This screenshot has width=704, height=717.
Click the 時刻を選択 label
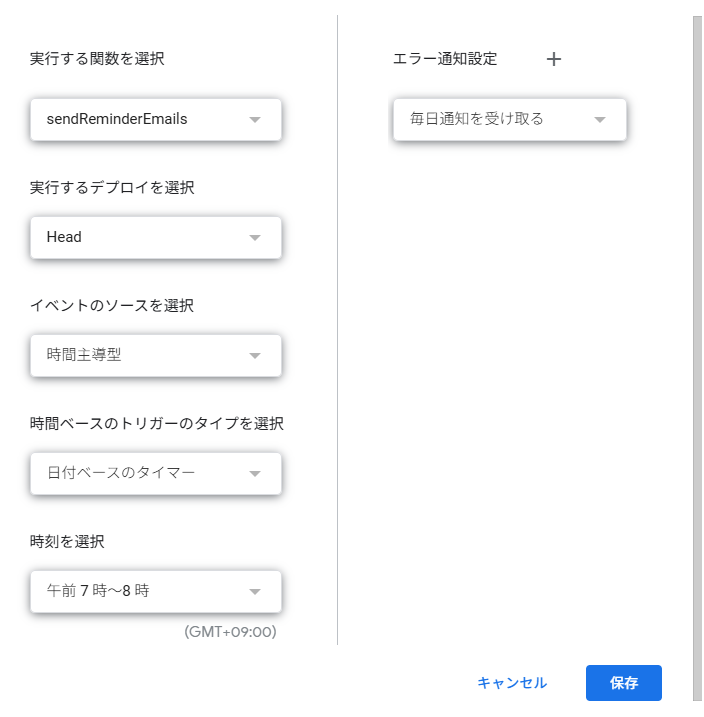(67, 542)
